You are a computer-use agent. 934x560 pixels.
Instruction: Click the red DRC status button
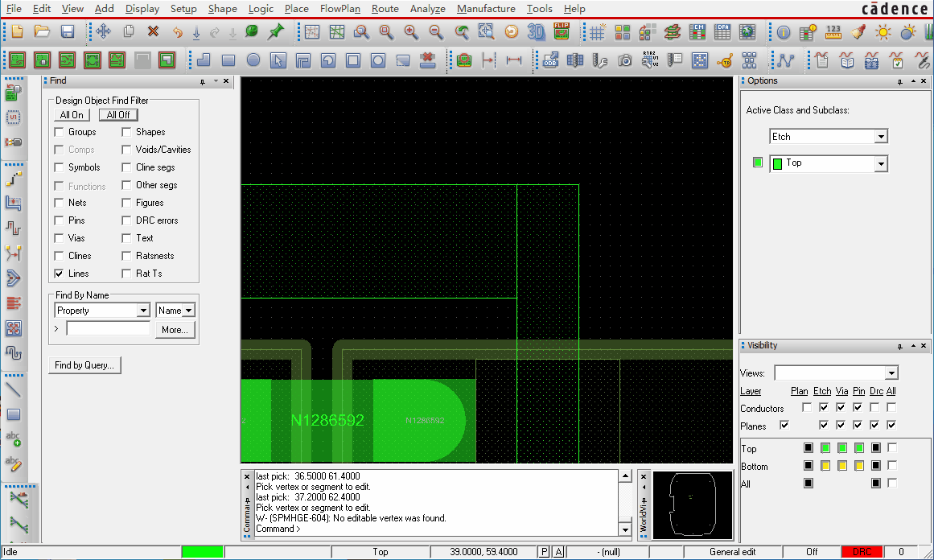pyautogui.click(x=862, y=552)
